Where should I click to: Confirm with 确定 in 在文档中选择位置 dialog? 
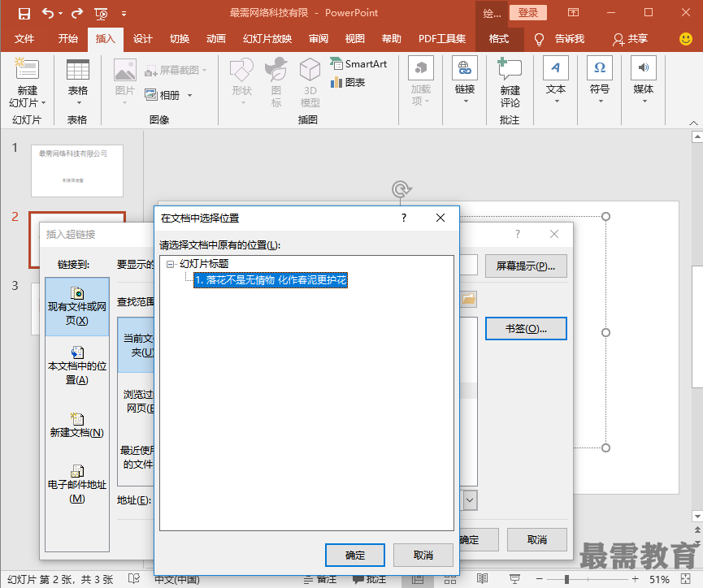click(355, 556)
